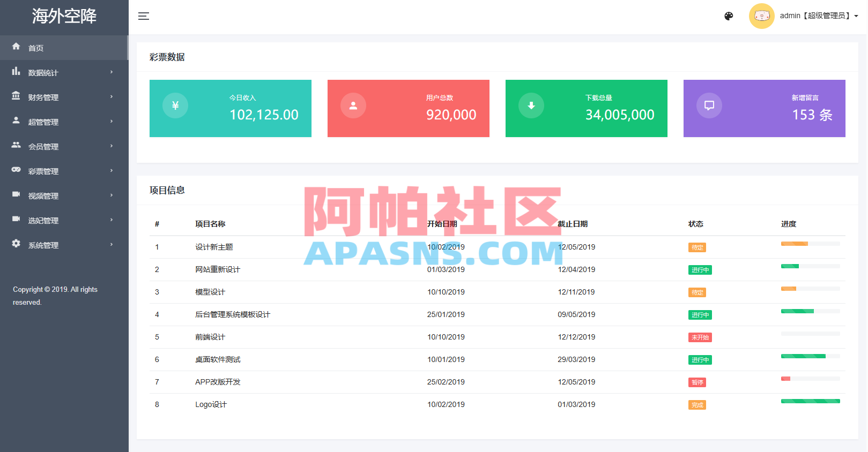Click the user icon on 用户总数 card
Screen dimensions: 868x452
point(353,106)
